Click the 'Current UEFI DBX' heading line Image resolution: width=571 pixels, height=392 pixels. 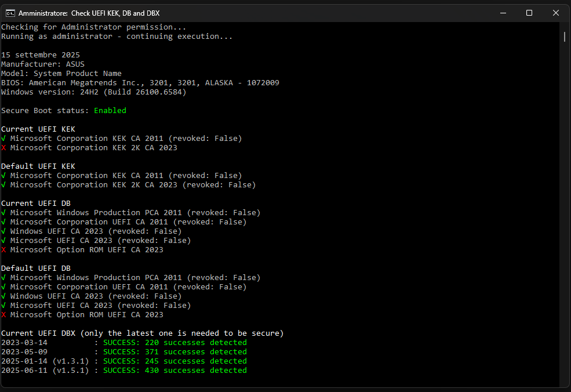coord(143,333)
